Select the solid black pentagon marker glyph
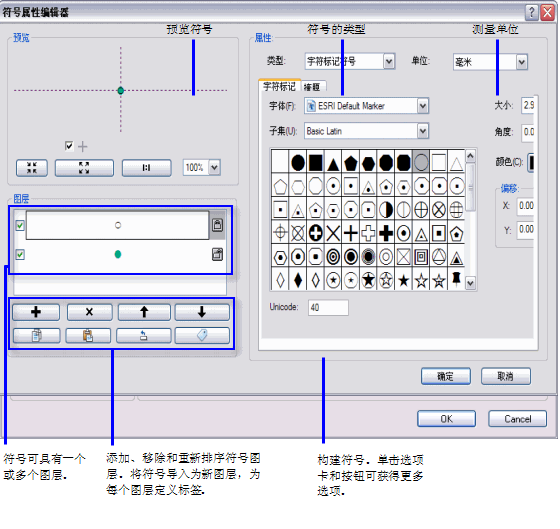 350,163
